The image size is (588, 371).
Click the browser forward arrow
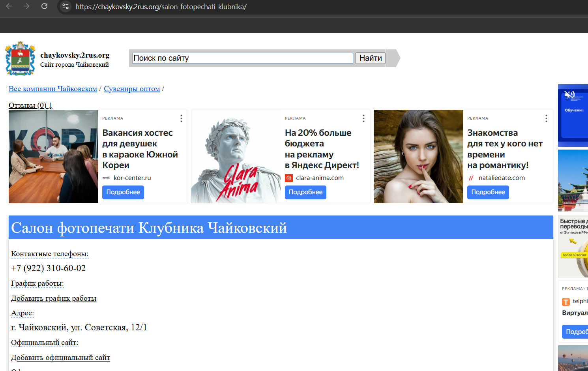[26, 6]
